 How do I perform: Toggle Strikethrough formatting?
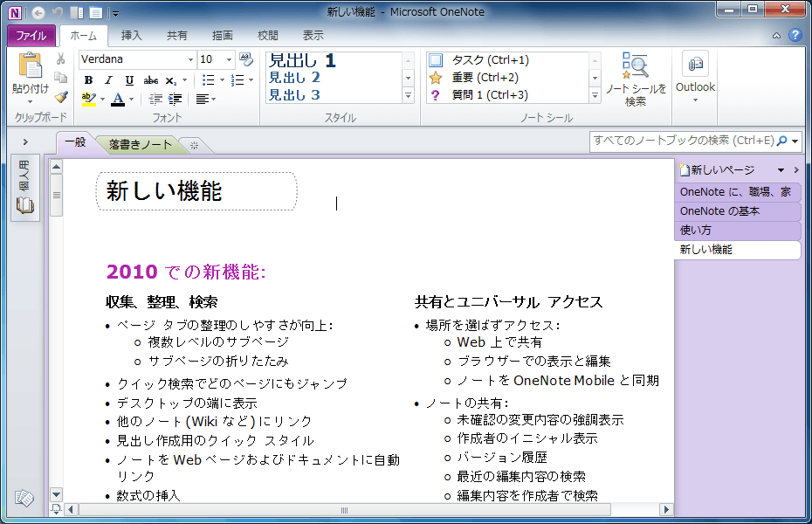pyautogui.click(x=151, y=80)
